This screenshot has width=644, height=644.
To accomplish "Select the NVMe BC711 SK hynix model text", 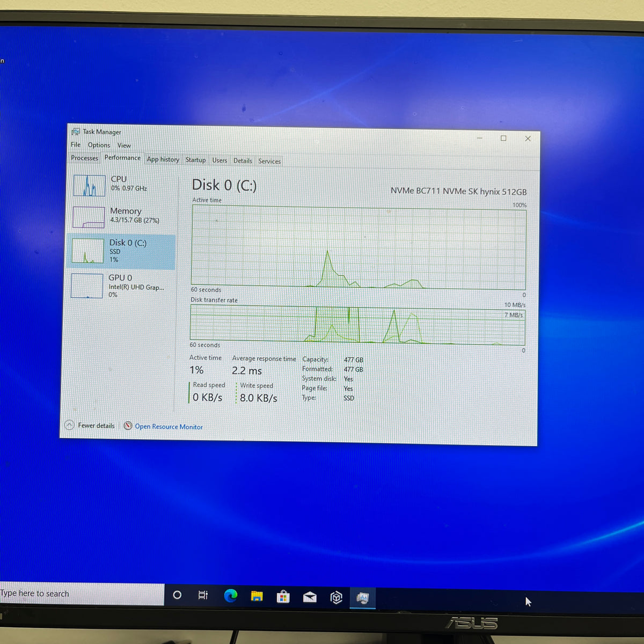I will pos(458,191).
